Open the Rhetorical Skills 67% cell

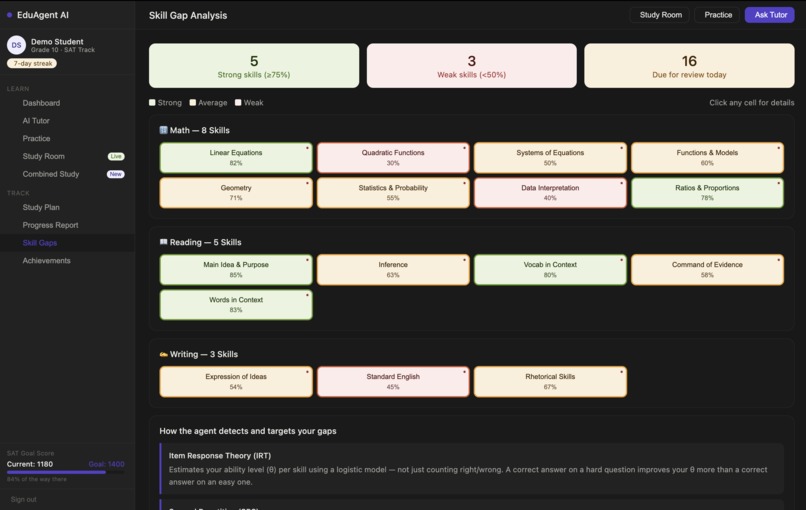[x=550, y=382]
